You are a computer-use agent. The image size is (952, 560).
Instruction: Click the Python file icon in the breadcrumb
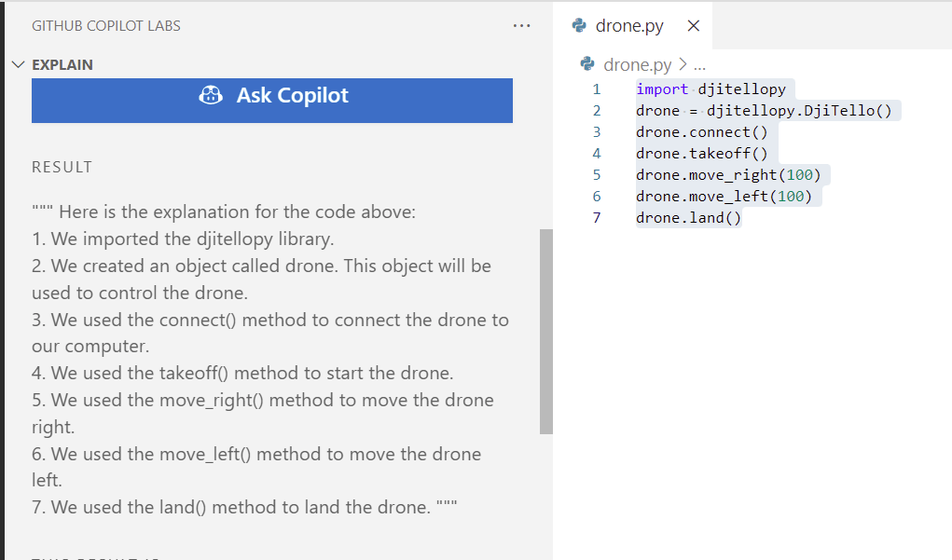587,64
